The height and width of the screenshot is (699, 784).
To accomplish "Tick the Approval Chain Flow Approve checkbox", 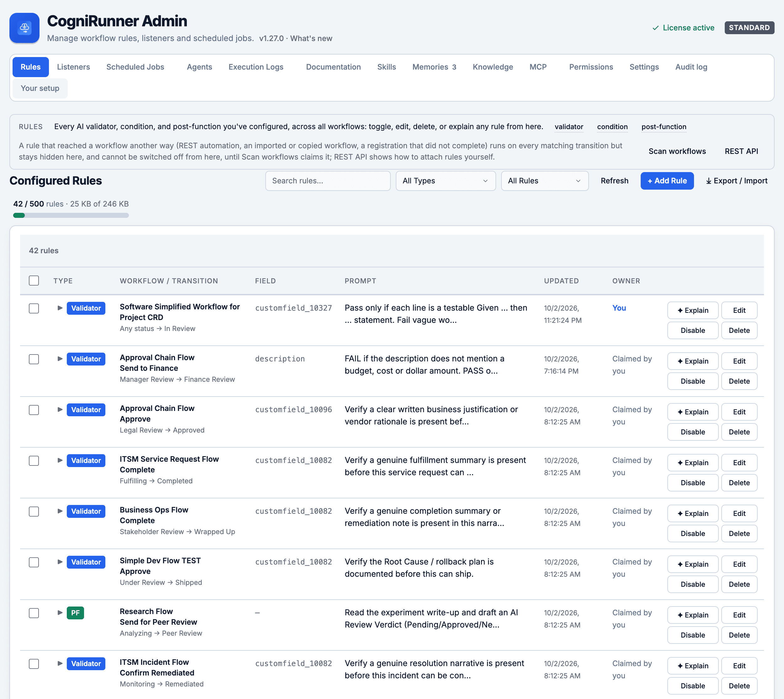I will 34,410.
